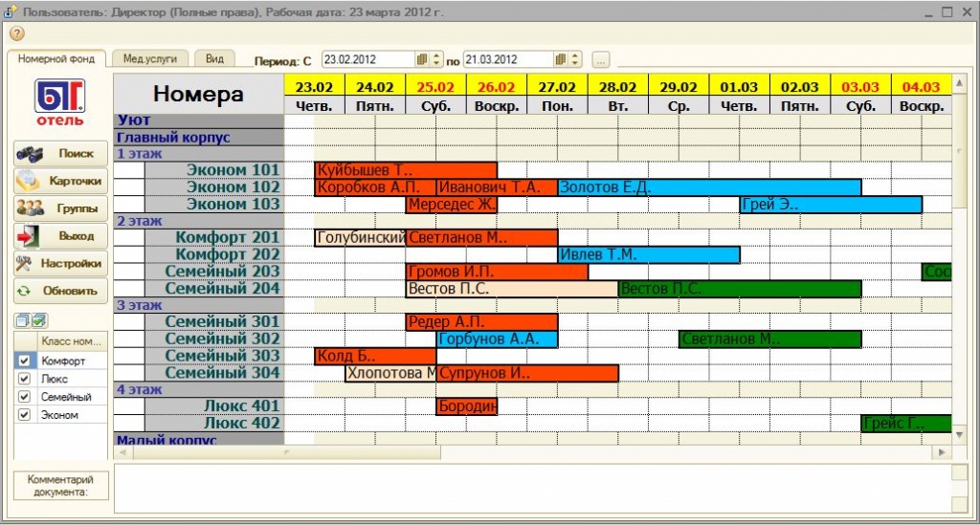Image resolution: width=980 pixels, height=525 pixels.
Task: Click the 25.02 Суб. date column header
Action: coord(435,95)
